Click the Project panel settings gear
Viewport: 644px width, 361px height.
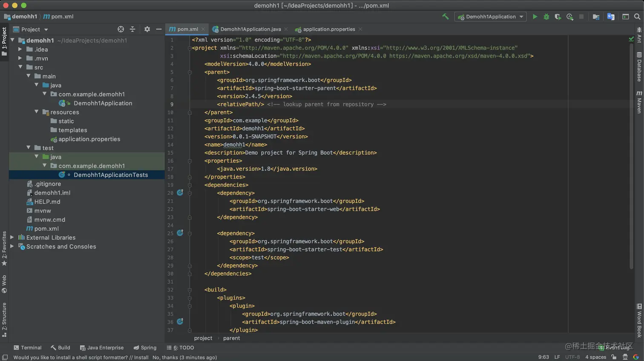[147, 29]
